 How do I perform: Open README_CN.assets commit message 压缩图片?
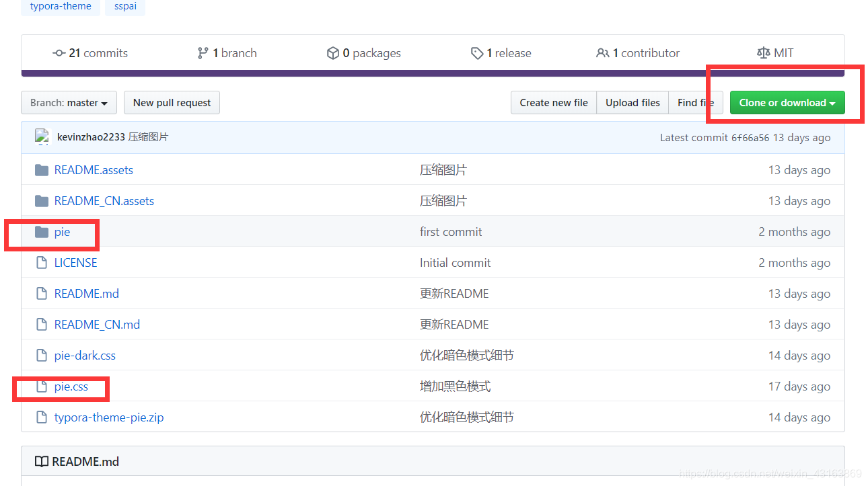[443, 201]
